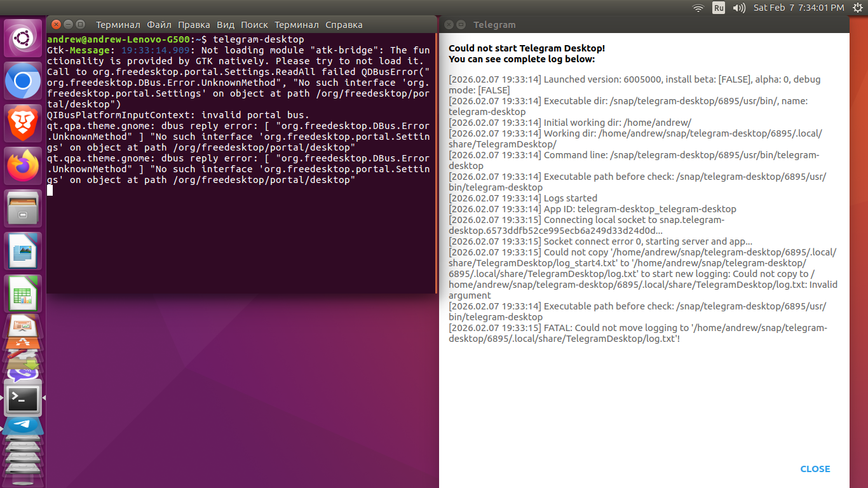Open Ubuntu Software Center orange icon

pos(23,343)
